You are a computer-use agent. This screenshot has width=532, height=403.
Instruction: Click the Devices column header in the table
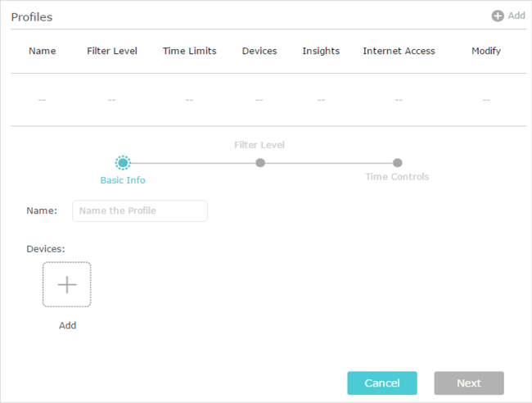point(259,51)
